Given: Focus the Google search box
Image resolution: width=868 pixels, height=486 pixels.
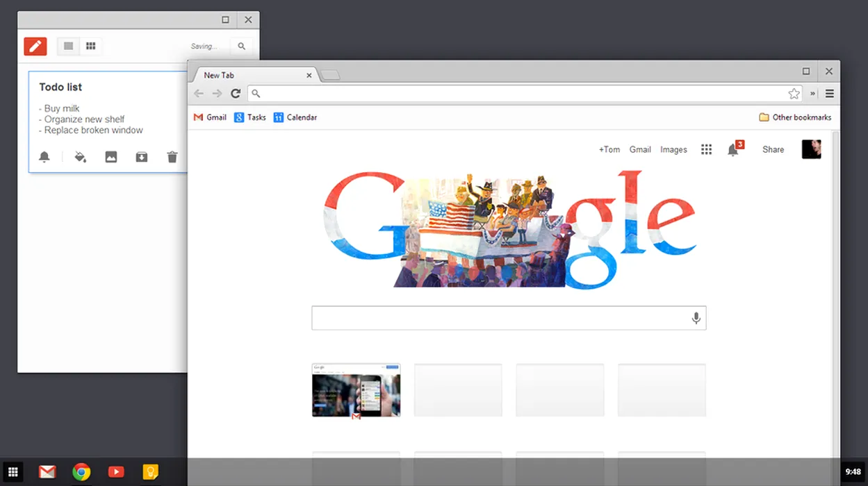Looking at the screenshot, I should click(509, 318).
